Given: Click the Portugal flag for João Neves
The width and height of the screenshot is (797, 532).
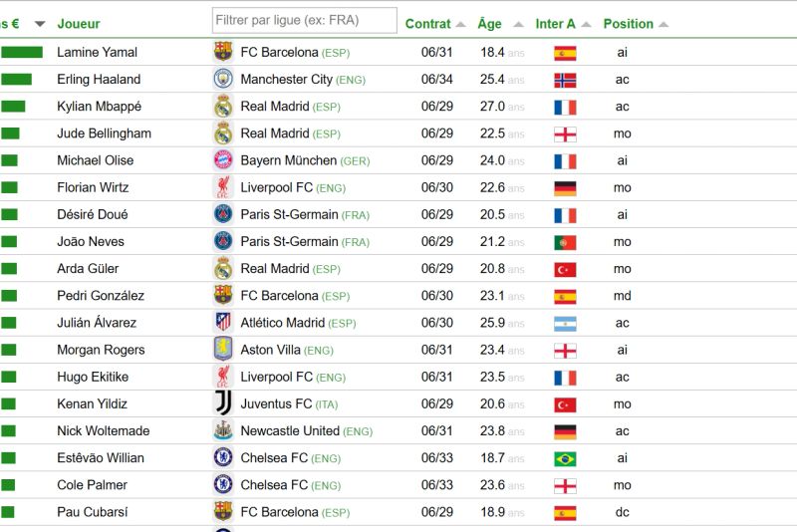Looking at the screenshot, I should (x=565, y=242).
